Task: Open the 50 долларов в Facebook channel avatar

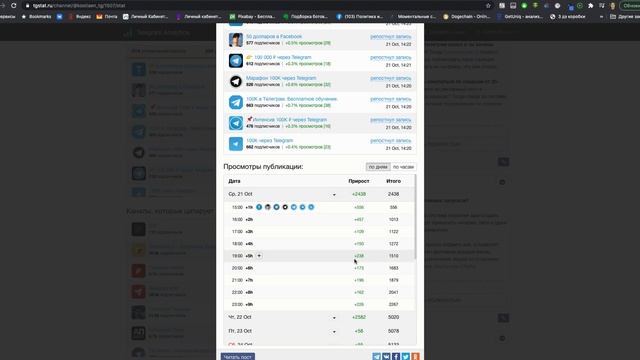Action: click(236, 40)
